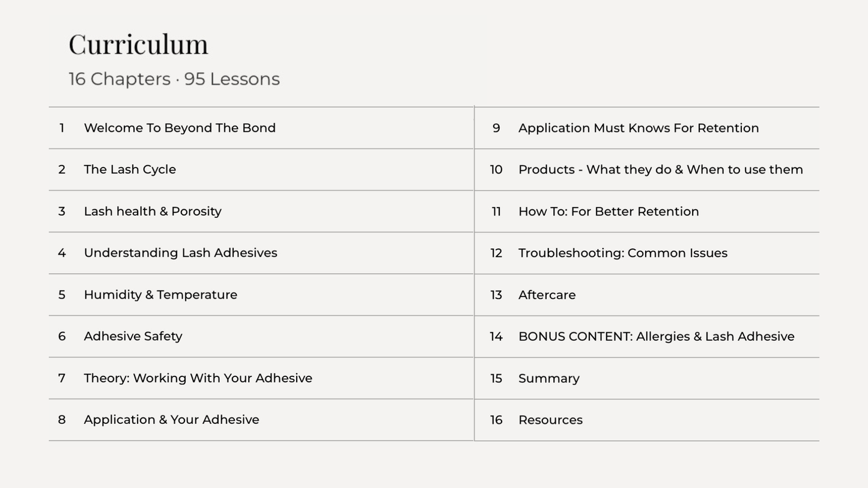Screen dimensions: 868x488
Task: Expand Theory: Working With Your Adhesive
Action: 198,378
